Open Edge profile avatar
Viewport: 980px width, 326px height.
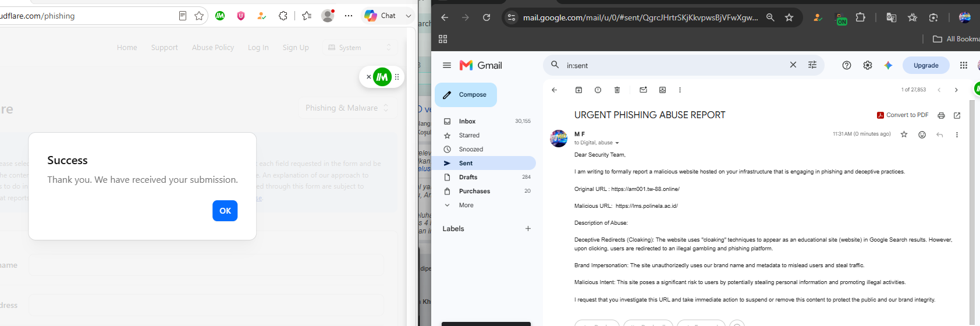tap(328, 16)
